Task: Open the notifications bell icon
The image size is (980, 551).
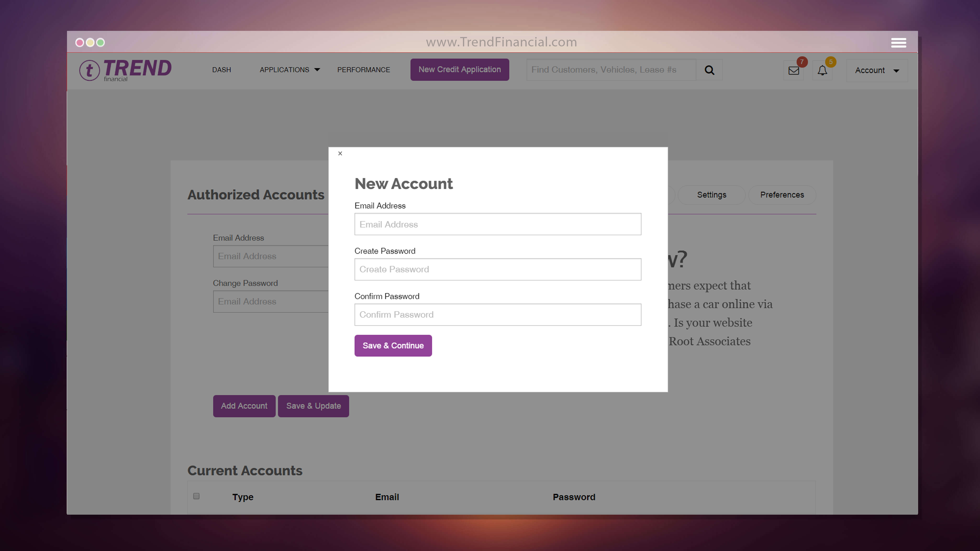Action: 822,70
